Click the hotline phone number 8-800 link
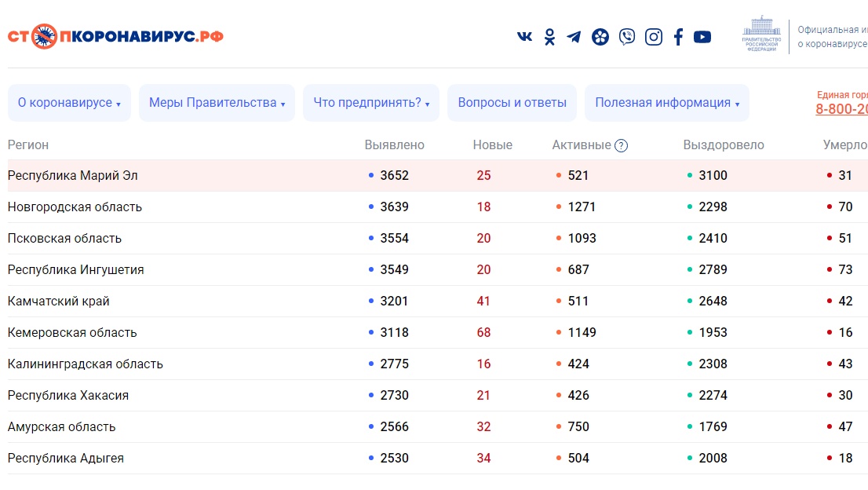This screenshot has height=490, width=868. click(x=841, y=109)
